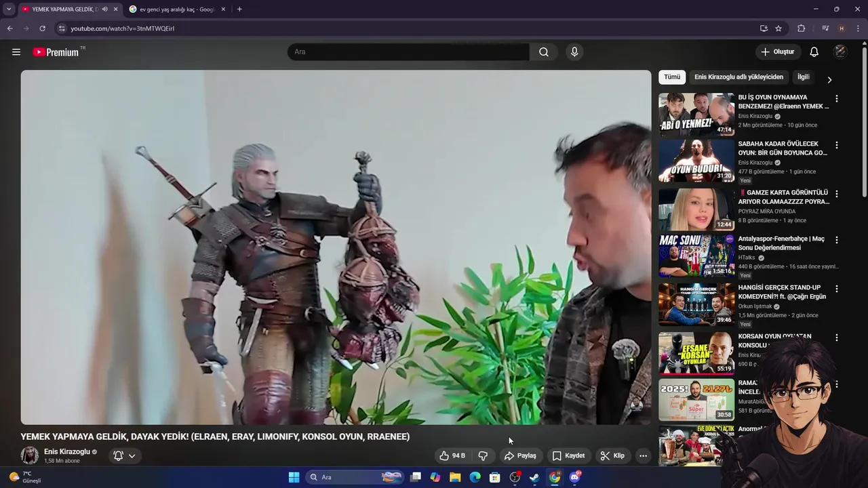Click the search magnifier button

(544, 52)
